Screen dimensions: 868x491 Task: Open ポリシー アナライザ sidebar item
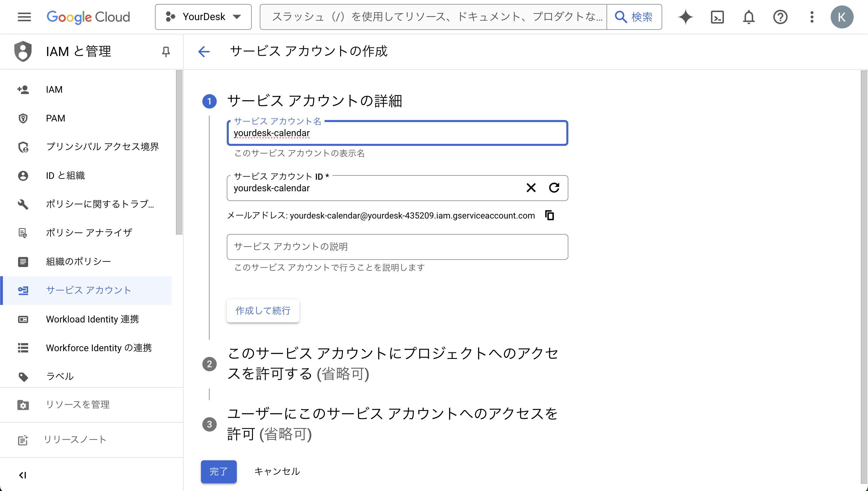pyautogui.click(x=86, y=233)
